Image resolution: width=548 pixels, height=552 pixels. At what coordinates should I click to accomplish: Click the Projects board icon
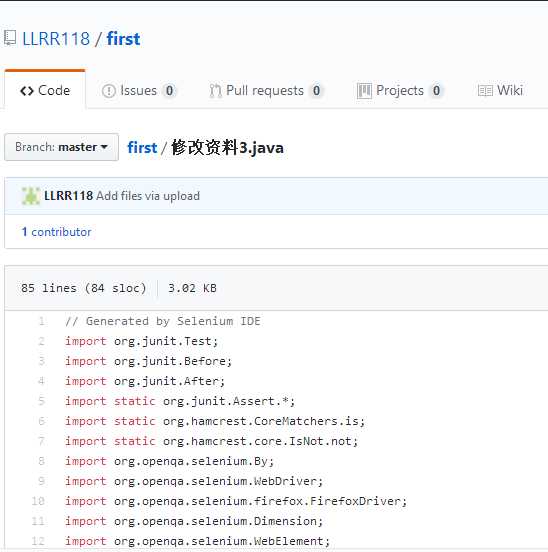pyautogui.click(x=364, y=91)
